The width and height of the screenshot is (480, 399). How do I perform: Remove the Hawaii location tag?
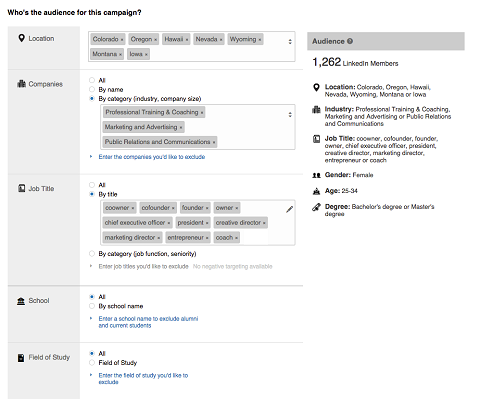187,40
